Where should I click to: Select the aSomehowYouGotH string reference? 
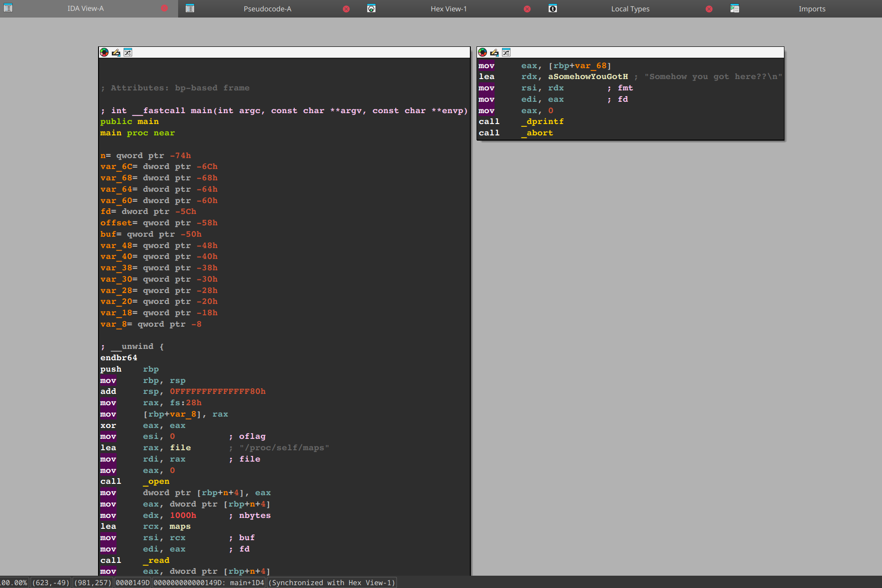[588, 77]
